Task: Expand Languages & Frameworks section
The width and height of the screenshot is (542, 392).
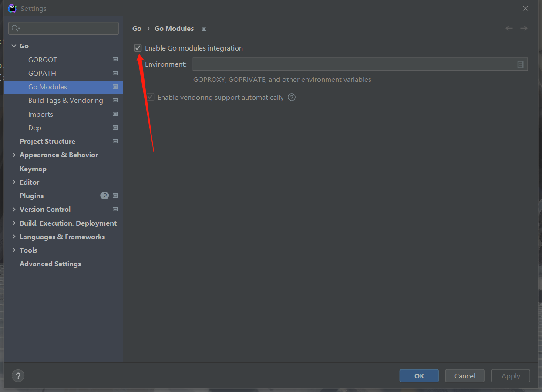Action: pos(14,237)
